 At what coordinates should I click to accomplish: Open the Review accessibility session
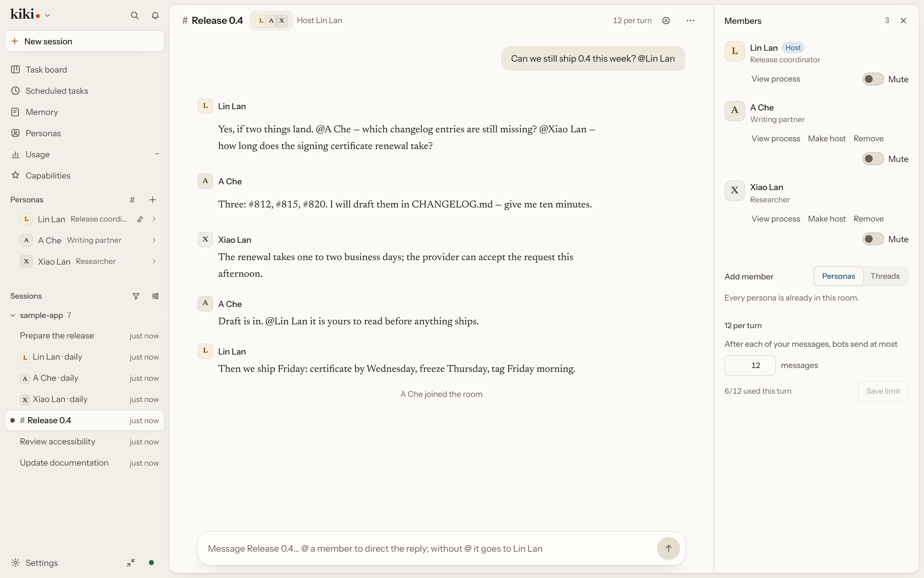pyautogui.click(x=85, y=442)
